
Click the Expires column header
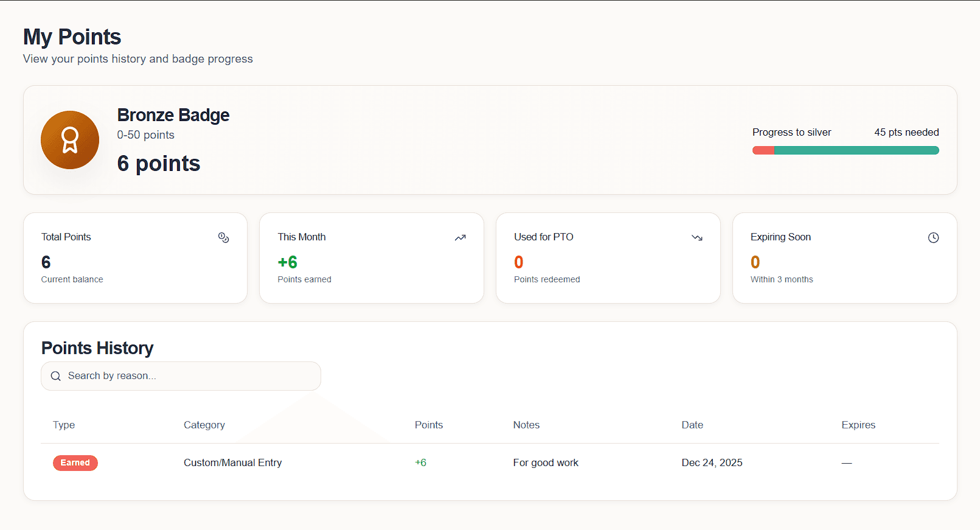coord(858,425)
